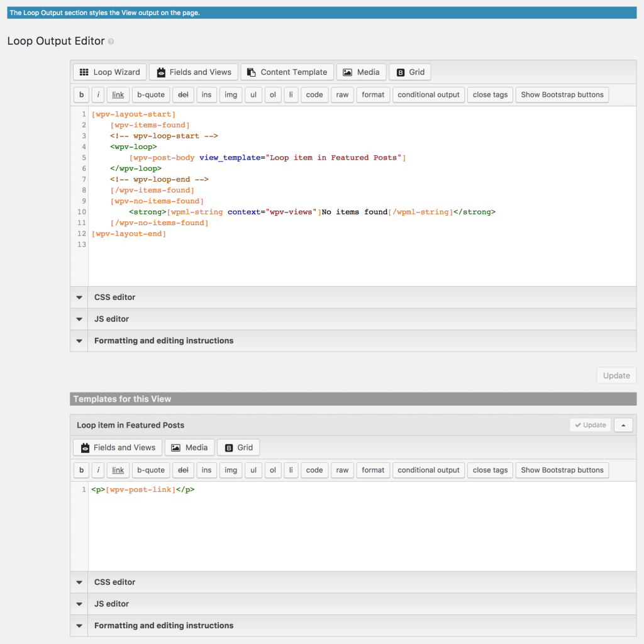Click conditional output in template toolbar
The height and width of the screenshot is (644, 644).
click(x=428, y=470)
